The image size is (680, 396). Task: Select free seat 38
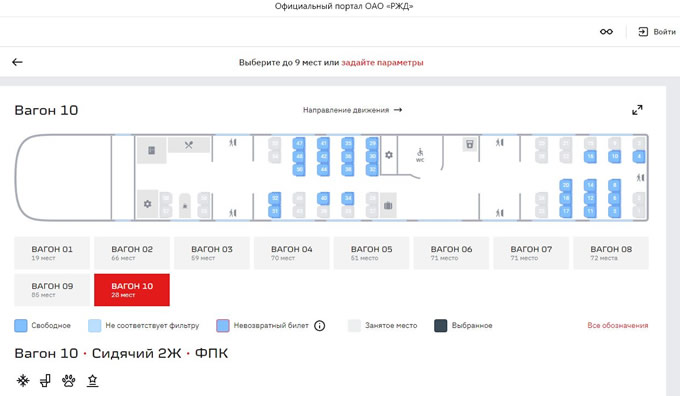point(348,169)
